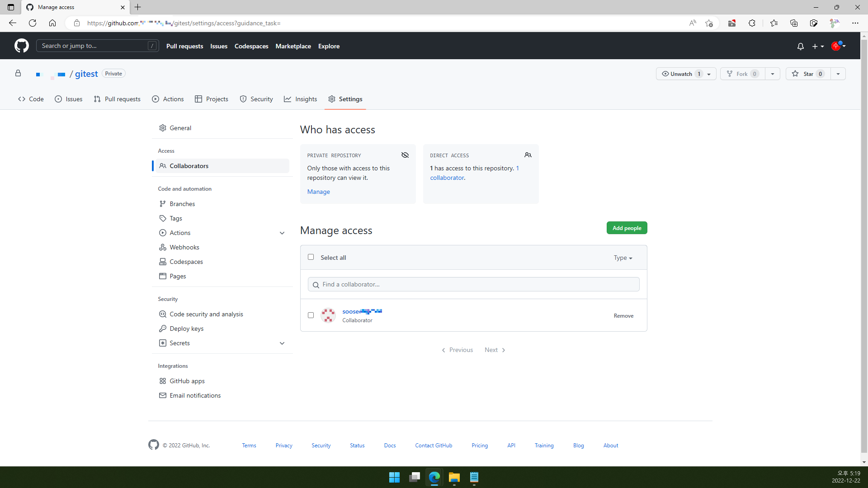Image resolution: width=868 pixels, height=488 pixels.
Task: Open the Star lists dropdown arrow
Action: [x=838, y=74]
